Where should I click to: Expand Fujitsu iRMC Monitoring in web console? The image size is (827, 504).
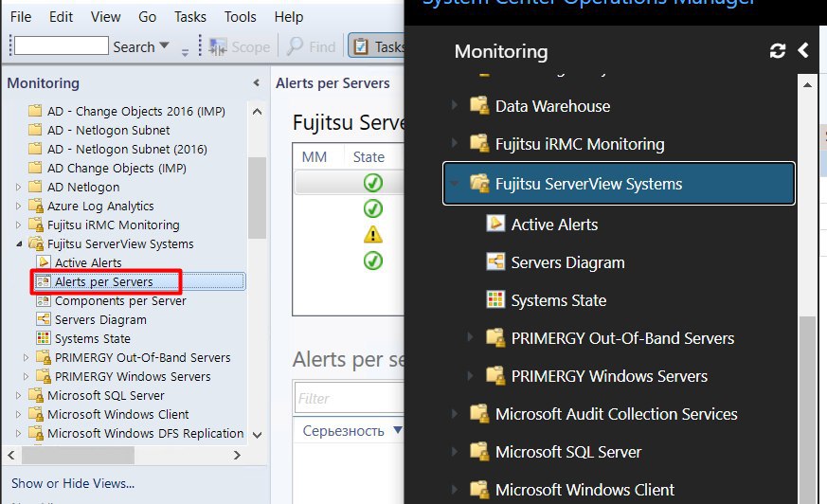coord(455,143)
